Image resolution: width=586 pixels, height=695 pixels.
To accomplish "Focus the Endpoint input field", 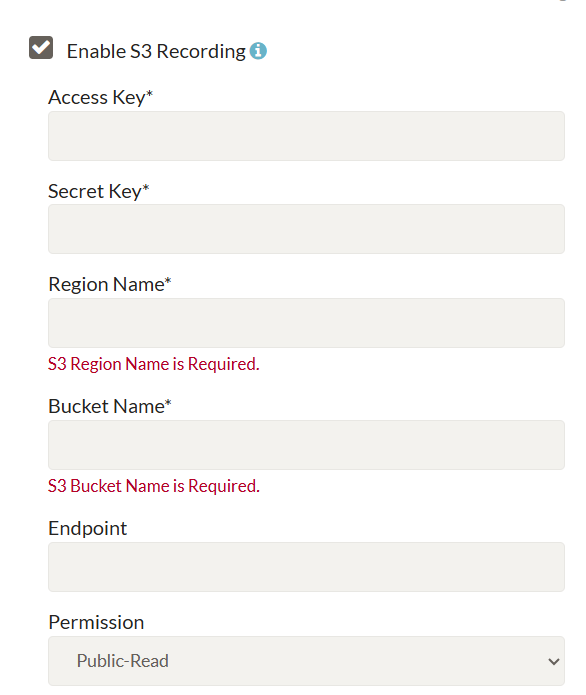I will (306, 567).
